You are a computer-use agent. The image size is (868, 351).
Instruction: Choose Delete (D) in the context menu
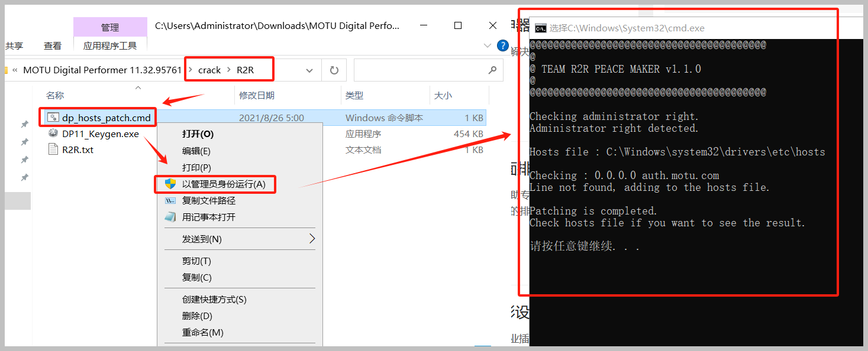click(197, 316)
